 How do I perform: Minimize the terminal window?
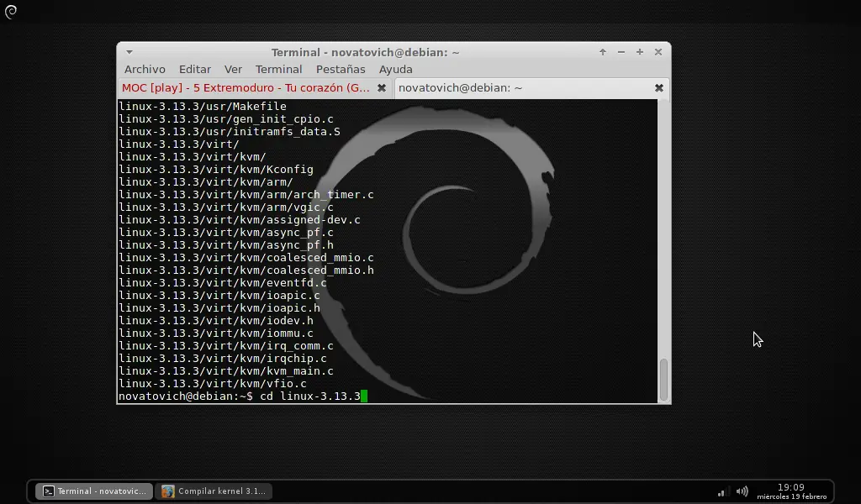pos(621,52)
